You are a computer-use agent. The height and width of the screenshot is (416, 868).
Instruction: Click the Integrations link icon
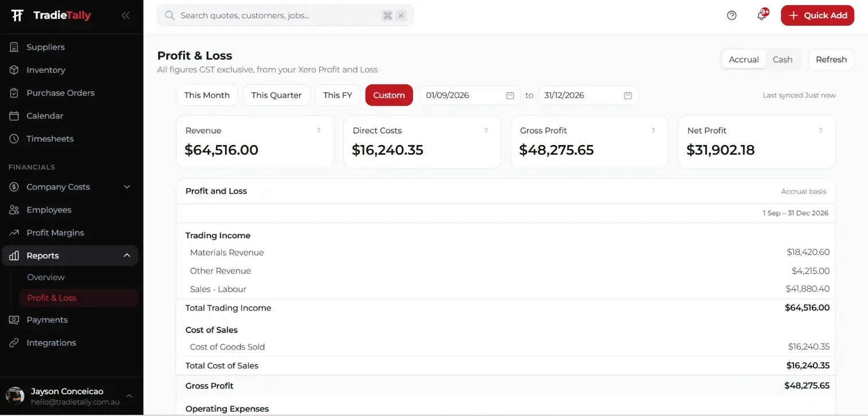pyautogui.click(x=14, y=343)
